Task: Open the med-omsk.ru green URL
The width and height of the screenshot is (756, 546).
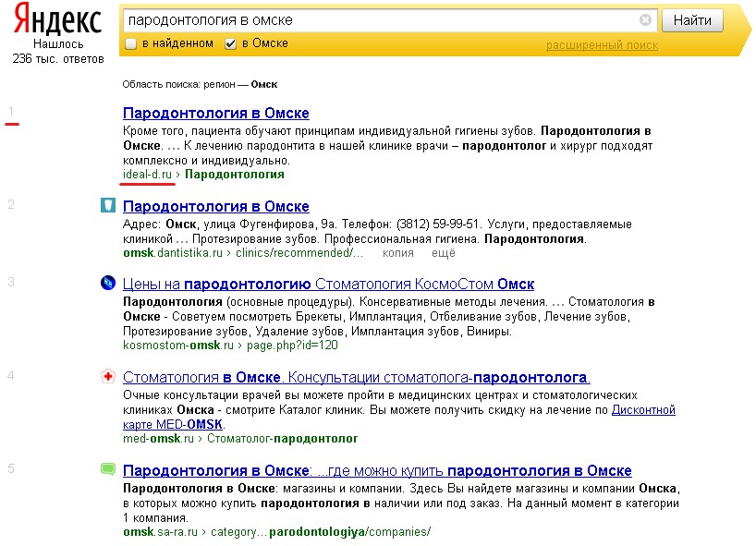Action: [158, 439]
